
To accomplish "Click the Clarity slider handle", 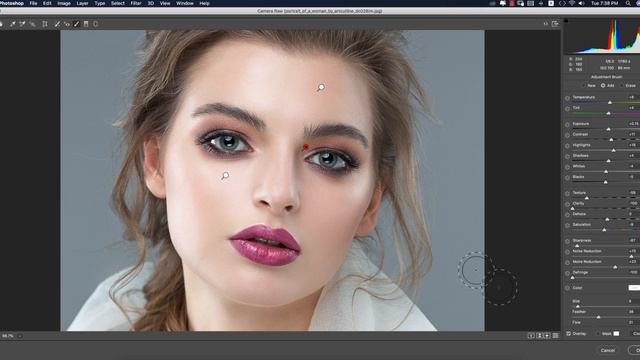I will (x=573, y=209).
